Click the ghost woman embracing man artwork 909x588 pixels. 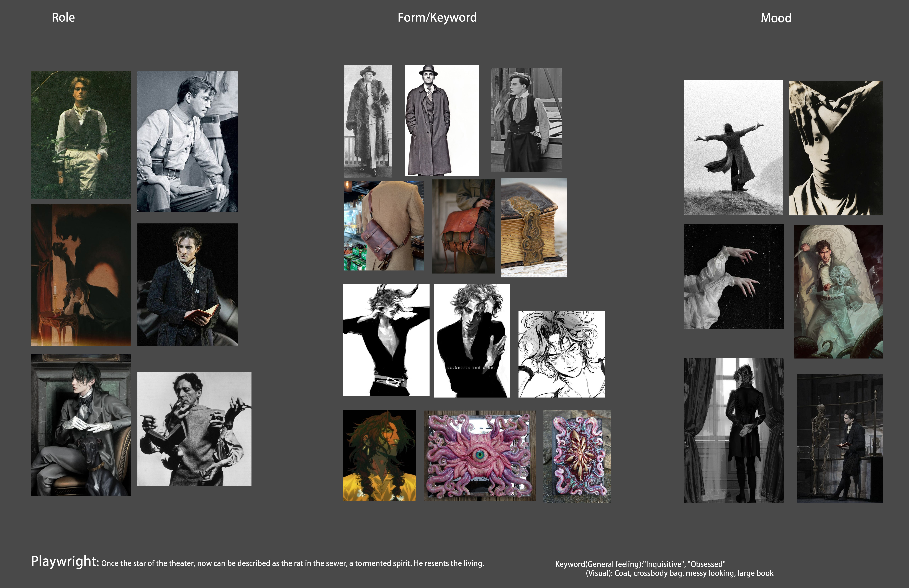click(838, 291)
